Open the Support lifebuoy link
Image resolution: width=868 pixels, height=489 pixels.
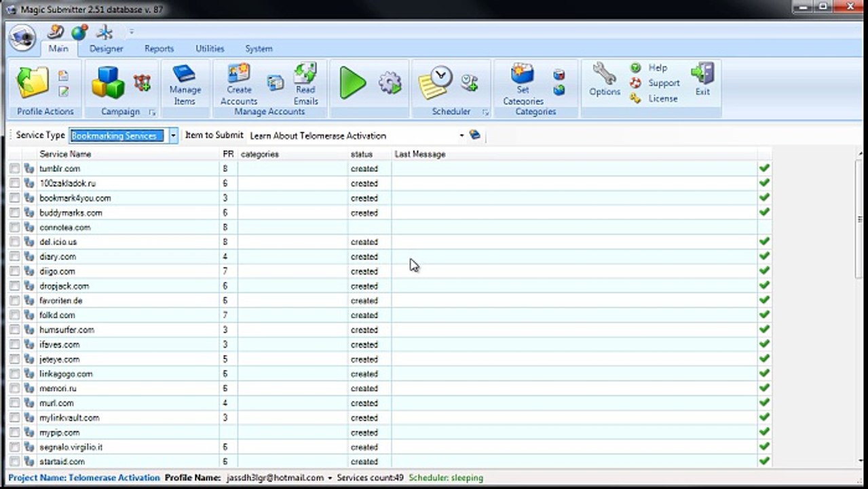(655, 83)
